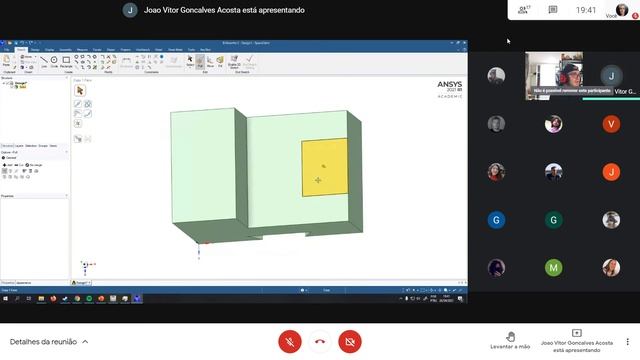Collapse the Structure panel header arrow
The image size is (640, 360).
(67, 78)
